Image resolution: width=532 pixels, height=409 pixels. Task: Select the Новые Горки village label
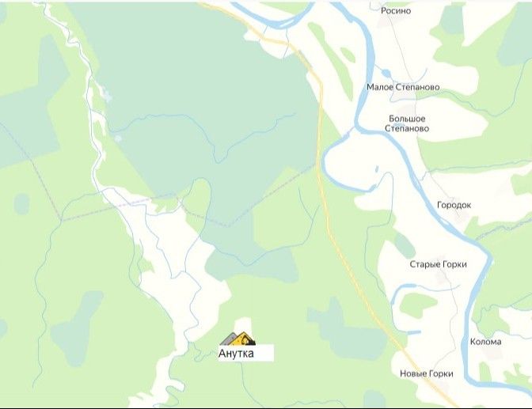427,373
